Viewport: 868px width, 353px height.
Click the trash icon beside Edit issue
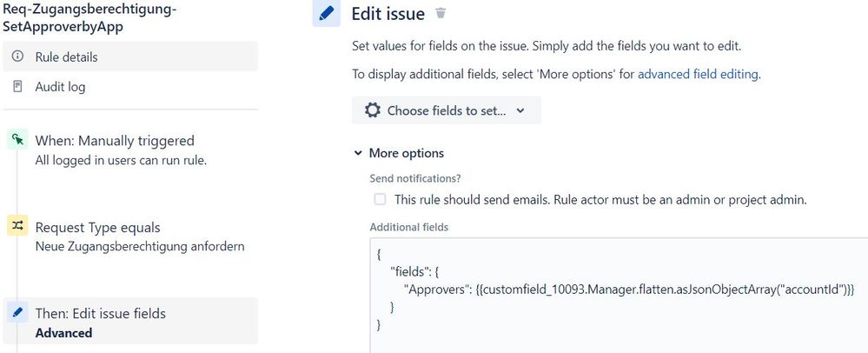click(x=441, y=13)
